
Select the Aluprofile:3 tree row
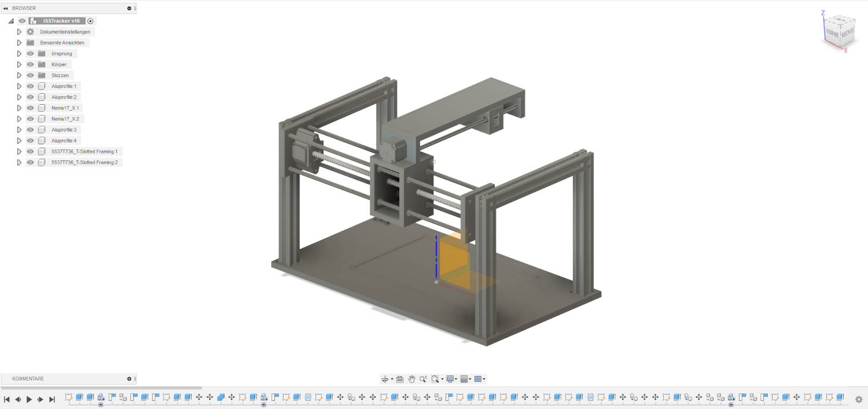pos(52,130)
